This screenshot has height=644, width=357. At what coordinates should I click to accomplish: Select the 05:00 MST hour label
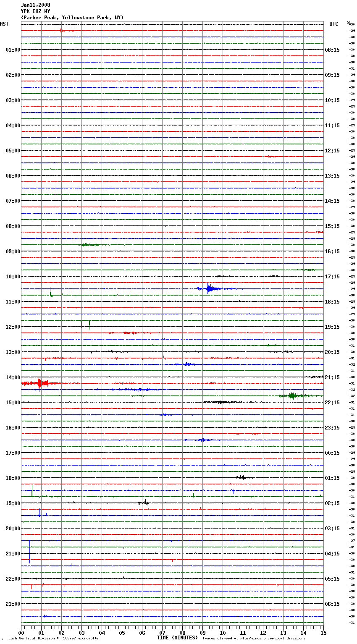[13, 151]
